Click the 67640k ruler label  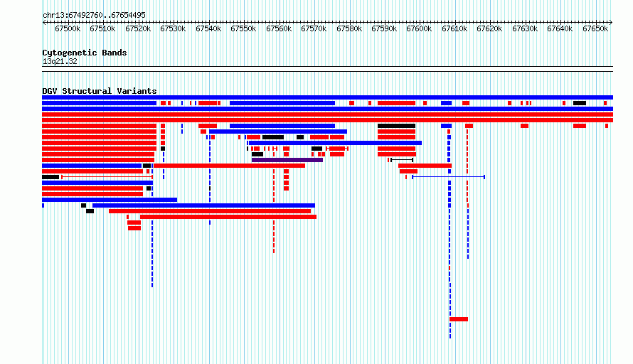(x=560, y=28)
